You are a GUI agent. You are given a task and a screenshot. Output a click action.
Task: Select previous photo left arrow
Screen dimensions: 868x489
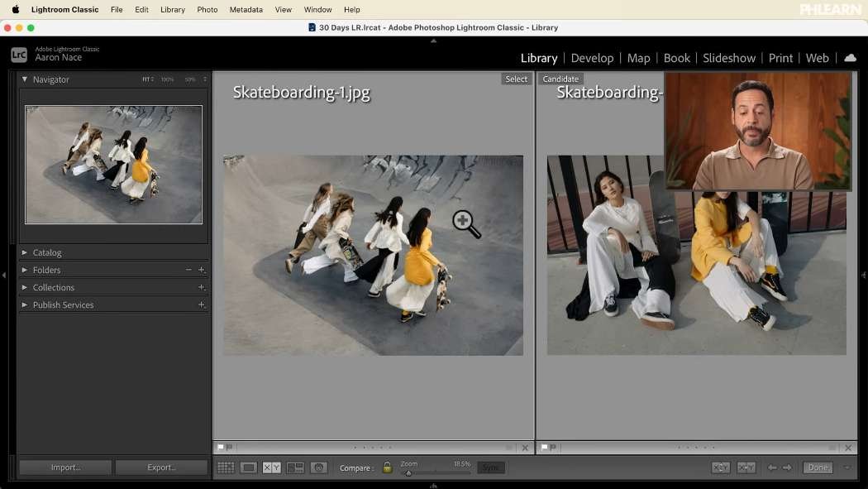pos(771,467)
